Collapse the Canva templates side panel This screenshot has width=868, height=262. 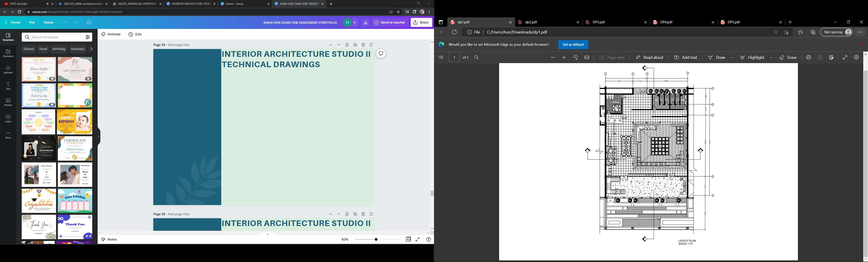coord(98,137)
